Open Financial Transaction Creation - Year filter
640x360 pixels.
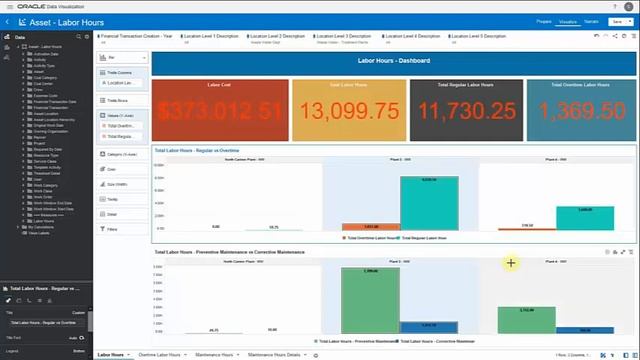(135, 39)
